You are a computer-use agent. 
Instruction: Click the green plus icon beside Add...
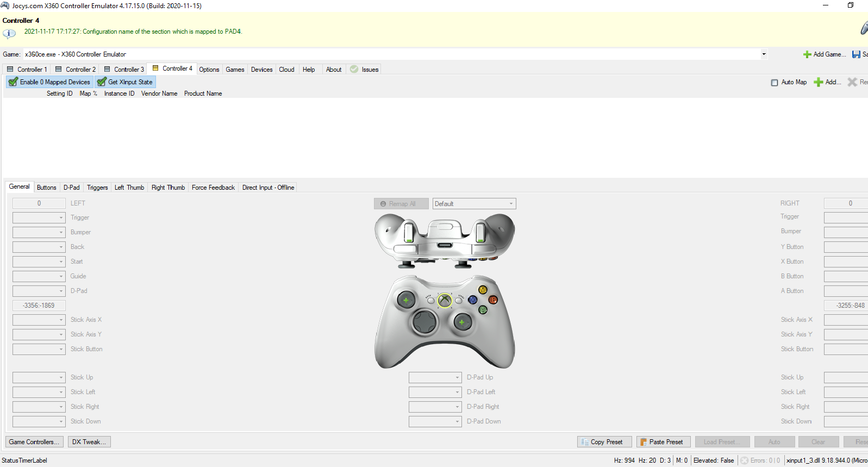818,82
